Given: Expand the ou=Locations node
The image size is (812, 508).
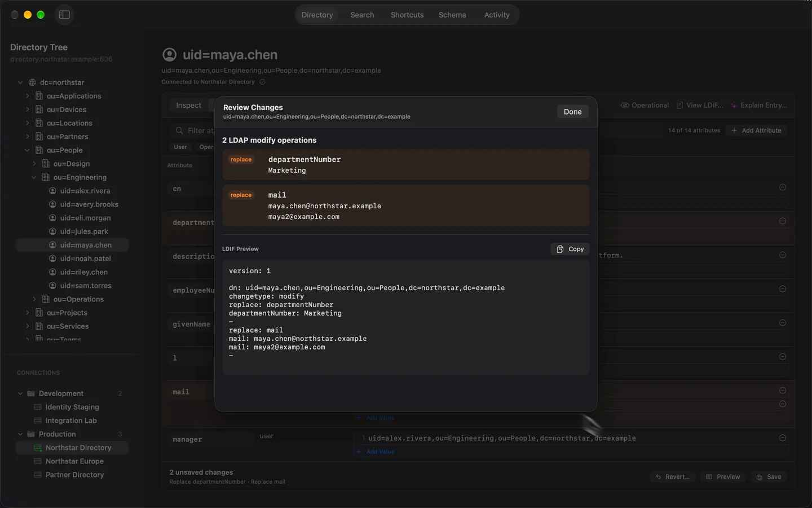Looking at the screenshot, I should pyautogui.click(x=27, y=123).
